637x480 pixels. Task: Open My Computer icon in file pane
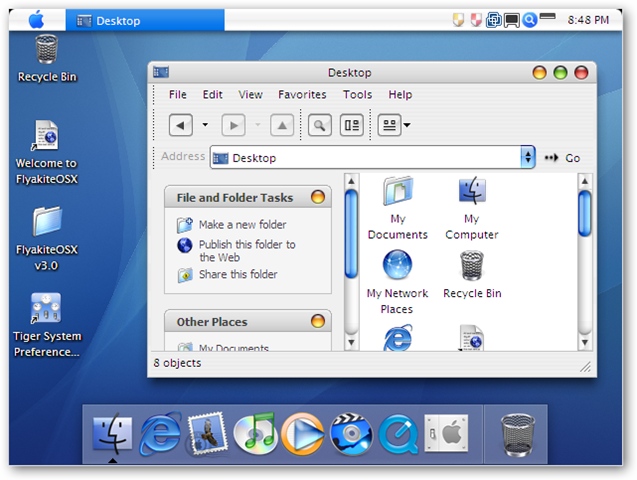click(x=472, y=208)
